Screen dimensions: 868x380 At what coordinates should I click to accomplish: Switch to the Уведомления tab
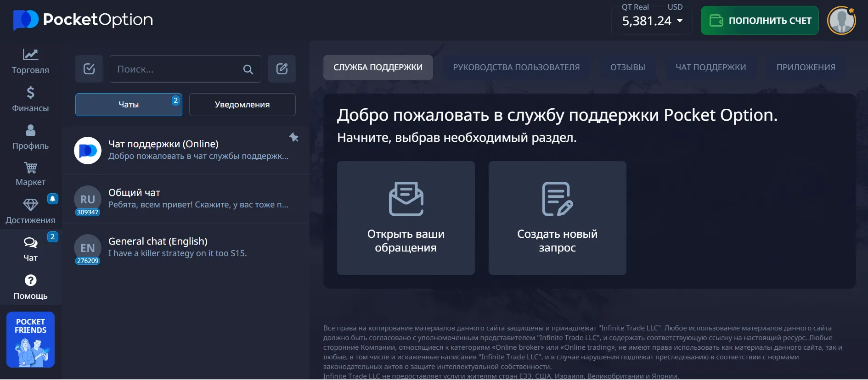(242, 105)
